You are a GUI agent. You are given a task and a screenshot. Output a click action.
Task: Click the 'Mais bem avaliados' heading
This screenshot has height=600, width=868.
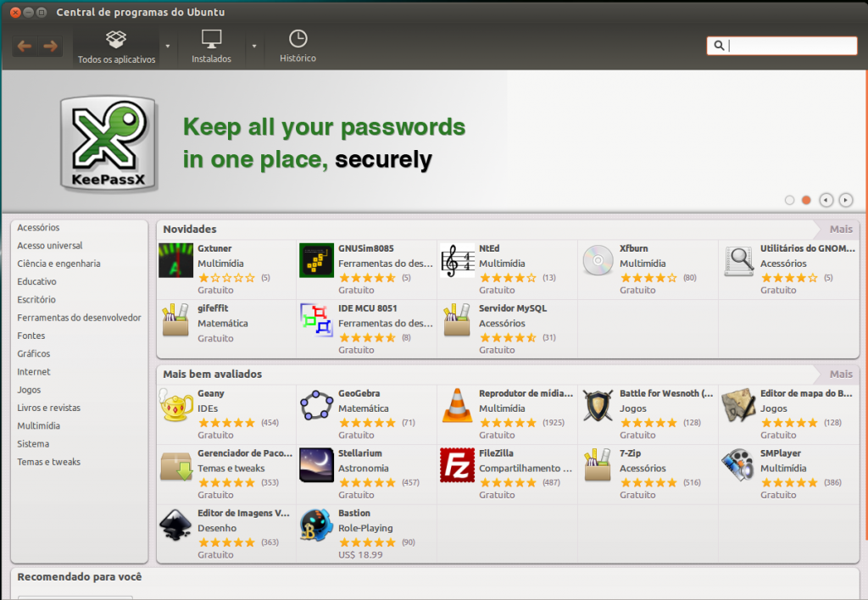click(213, 375)
